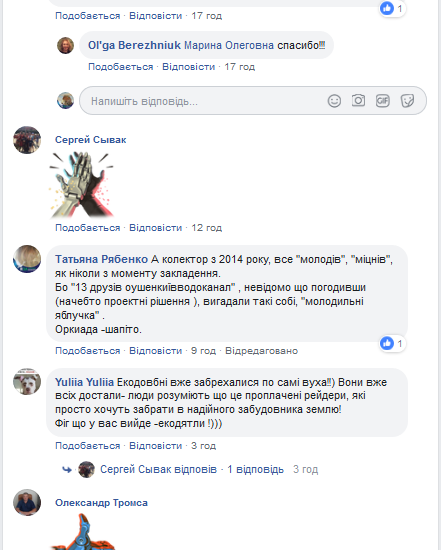This screenshot has height=550, width=441.
Task: Open the sticker picker in reply box
Action: (x=407, y=101)
